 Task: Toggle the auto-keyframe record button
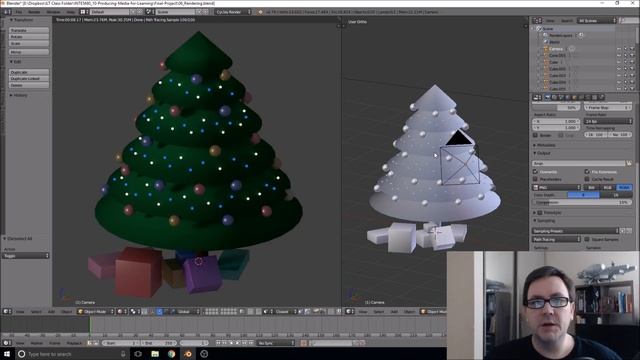tap(304, 343)
